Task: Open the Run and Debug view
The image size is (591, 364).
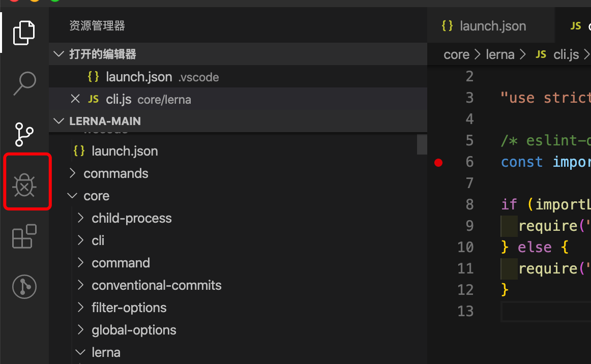Action: tap(24, 185)
